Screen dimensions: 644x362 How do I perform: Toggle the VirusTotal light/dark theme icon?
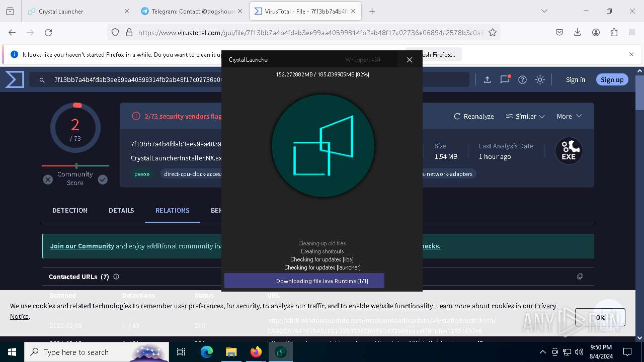pyautogui.click(x=540, y=79)
